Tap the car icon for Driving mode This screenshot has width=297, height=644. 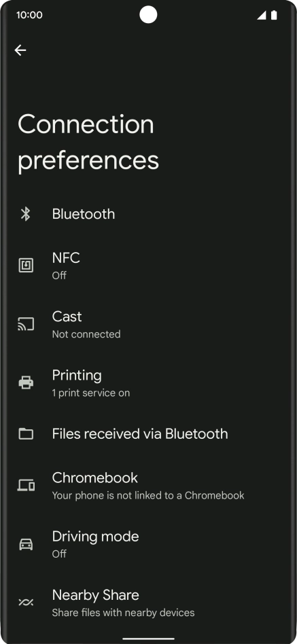click(x=26, y=544)
